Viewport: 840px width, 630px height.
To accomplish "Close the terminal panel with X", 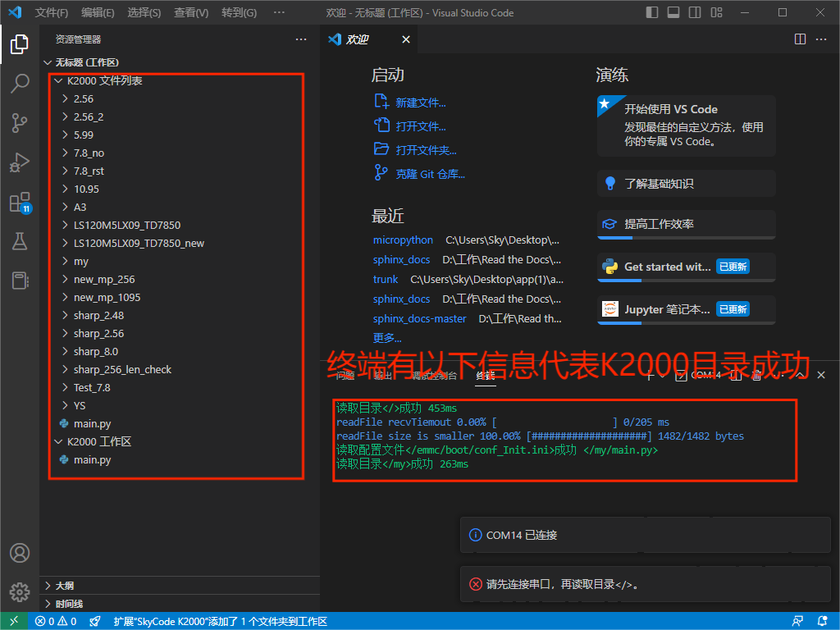I will click(821, 375).
